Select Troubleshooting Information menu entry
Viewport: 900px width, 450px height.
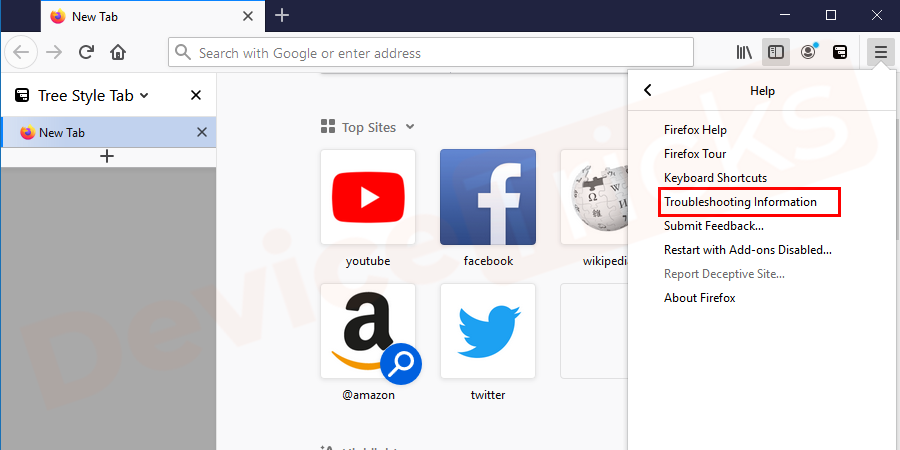pos(740,202)
